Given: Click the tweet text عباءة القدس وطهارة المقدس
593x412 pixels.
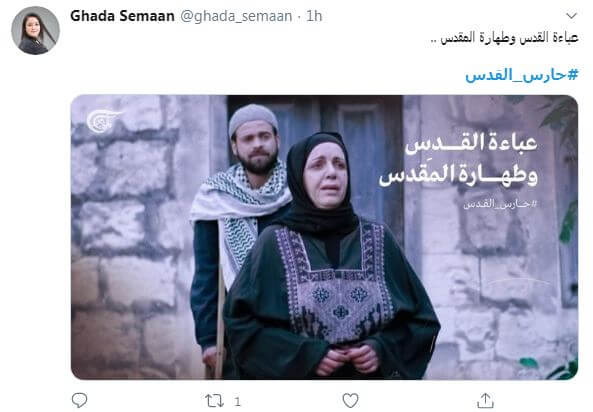Looking at the screenshot, I should (x=505, y=38).
